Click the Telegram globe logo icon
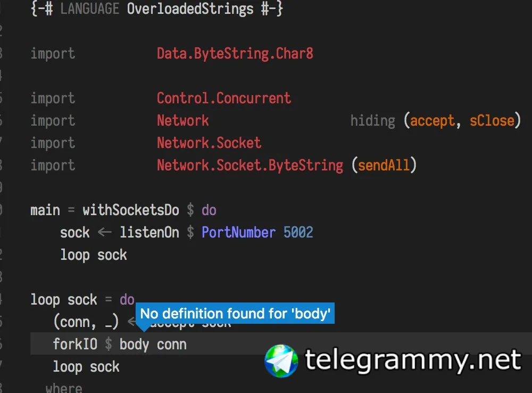The image size is (532, 393). (x=281, y=361)
